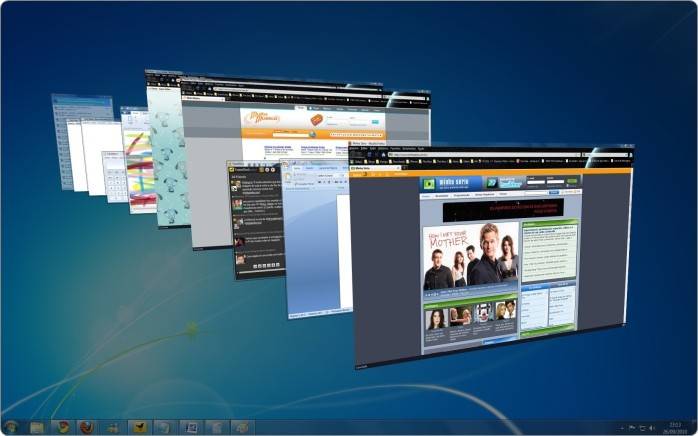
Task: Click the home icon in front browser toolbar
Action: click(383, 155)
